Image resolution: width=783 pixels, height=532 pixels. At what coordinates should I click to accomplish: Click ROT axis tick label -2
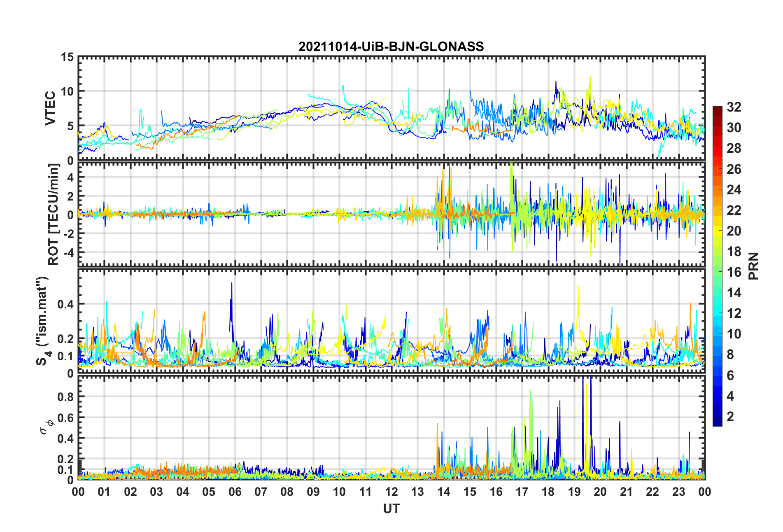[x=69, y=233]
